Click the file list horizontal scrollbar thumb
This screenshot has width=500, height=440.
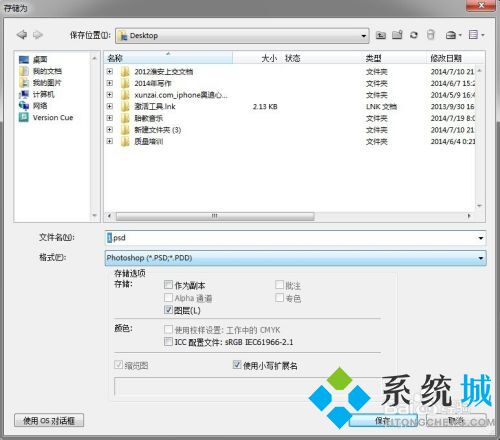click(x=215, y=216)
